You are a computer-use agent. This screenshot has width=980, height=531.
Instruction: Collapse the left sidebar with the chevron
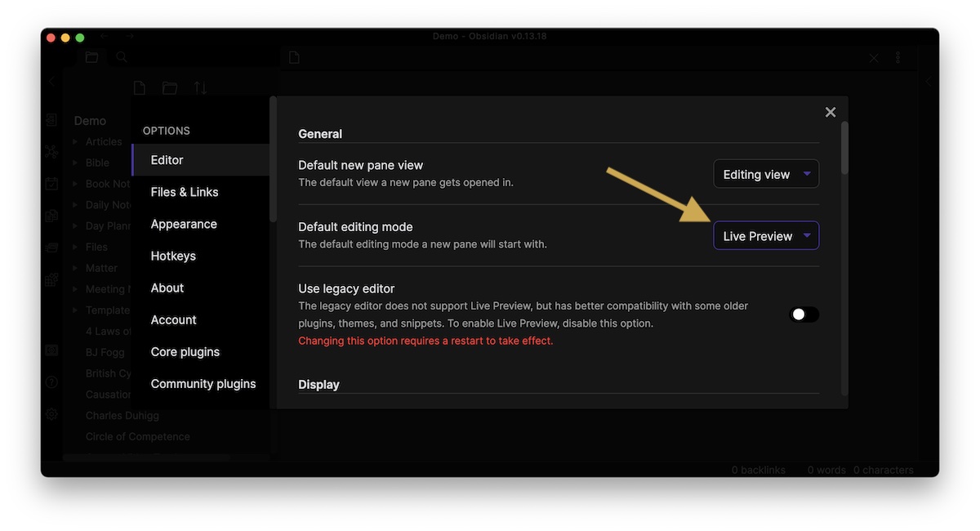tap(51, 82)
